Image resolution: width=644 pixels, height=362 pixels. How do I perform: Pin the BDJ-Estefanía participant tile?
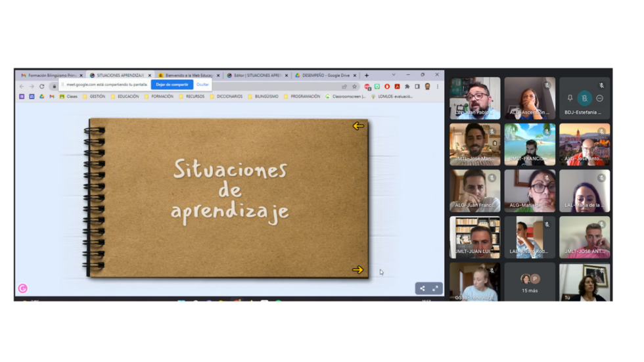point(570,99)
